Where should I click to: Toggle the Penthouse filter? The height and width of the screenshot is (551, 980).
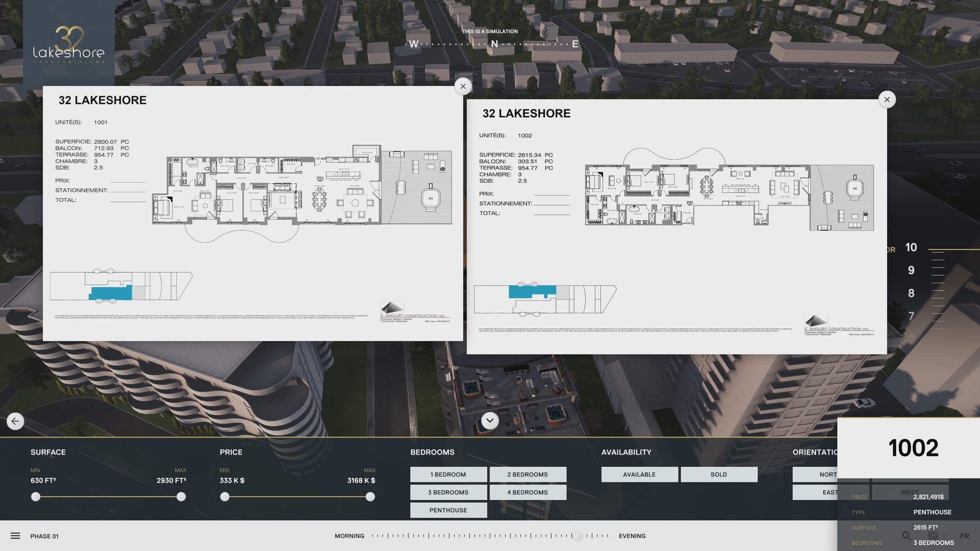point(448,510)
